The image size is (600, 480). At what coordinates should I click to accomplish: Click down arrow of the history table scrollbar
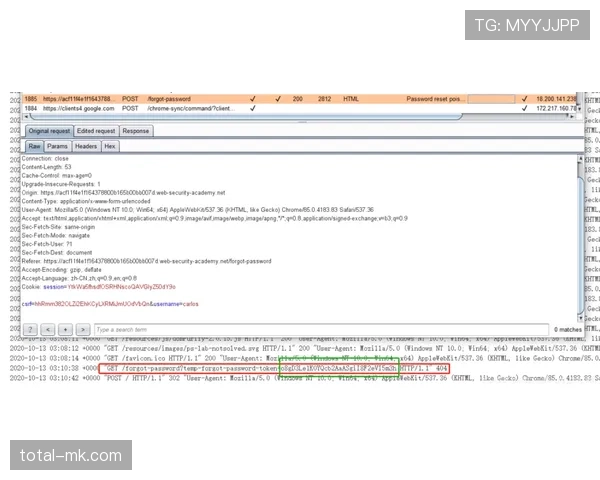(579, 109)
